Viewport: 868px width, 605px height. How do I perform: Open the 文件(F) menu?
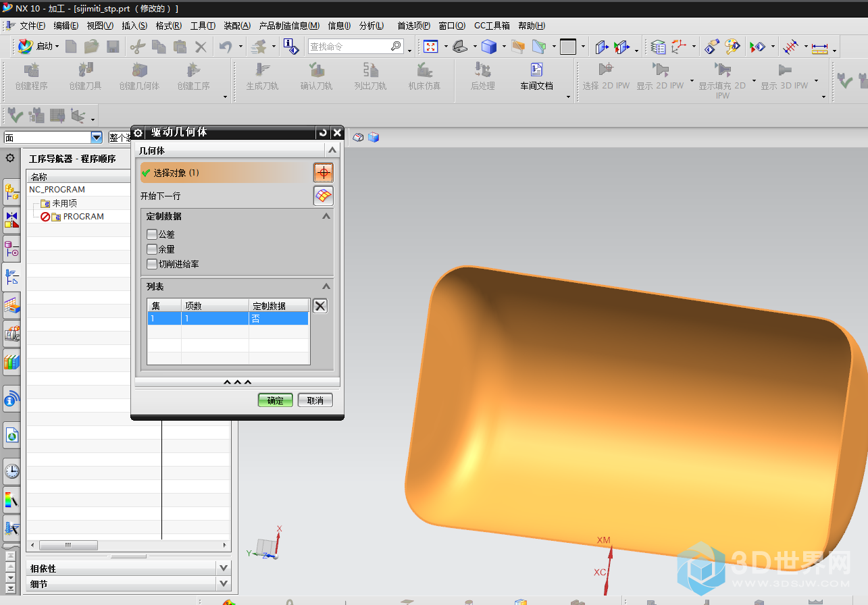32,26
